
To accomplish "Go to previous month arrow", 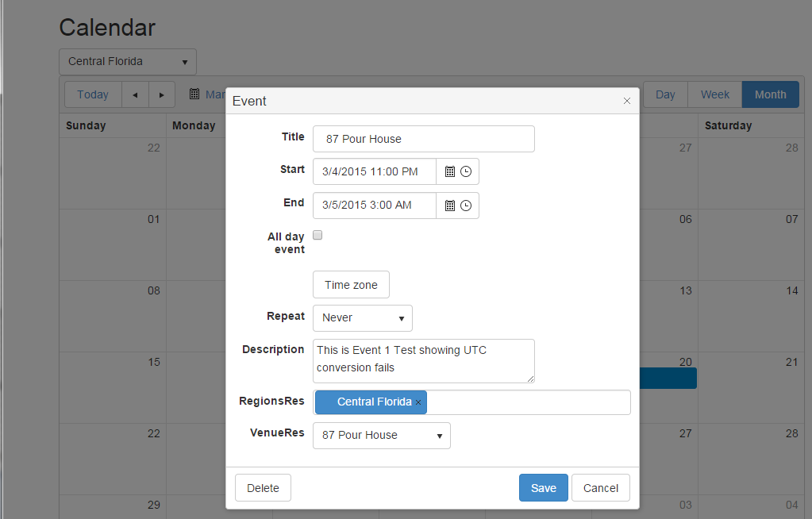I will pyautogui.click(x=135, y=94).
